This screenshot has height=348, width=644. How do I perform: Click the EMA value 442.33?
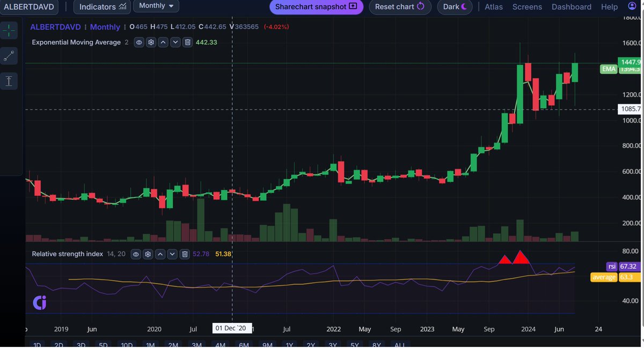click(207, 42)
